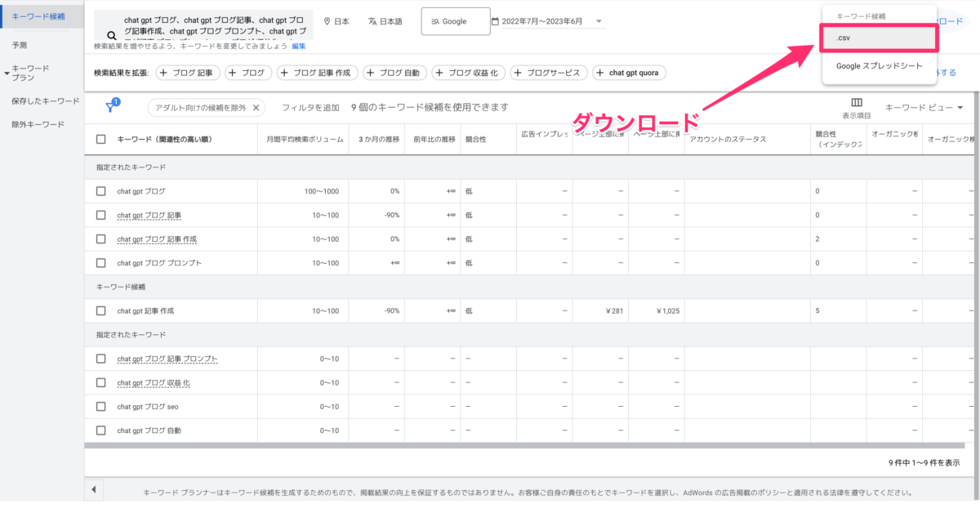Click the columns display icon 表示項目
This screenshot has width=980, height=513.
tap(857, 107)
